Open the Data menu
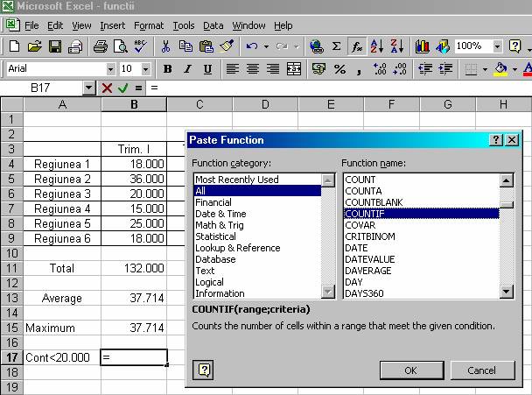The width and height of the screenshot is (532, 395). pyautogui.click(x=213, y=25)
